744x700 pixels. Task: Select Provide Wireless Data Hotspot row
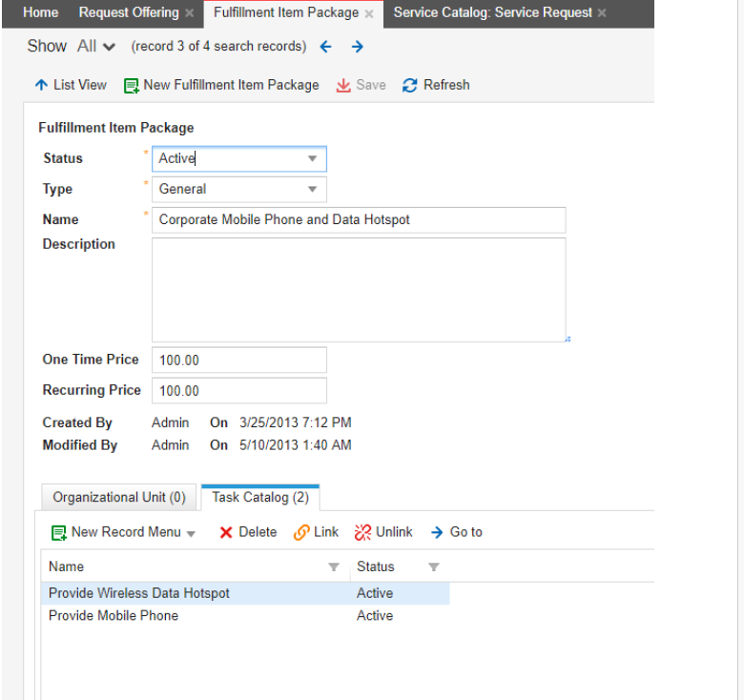click(x=245, y=593)
